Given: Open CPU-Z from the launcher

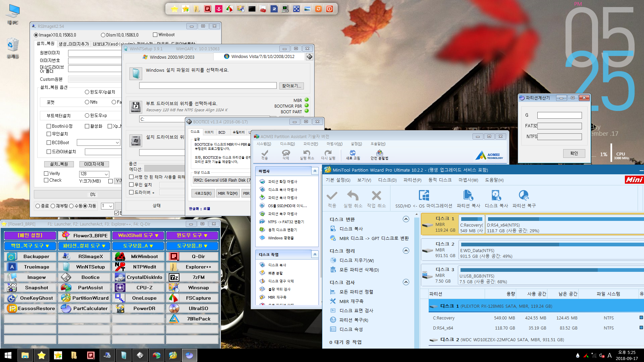Looking at the screenshot, I should click(138, 288).
